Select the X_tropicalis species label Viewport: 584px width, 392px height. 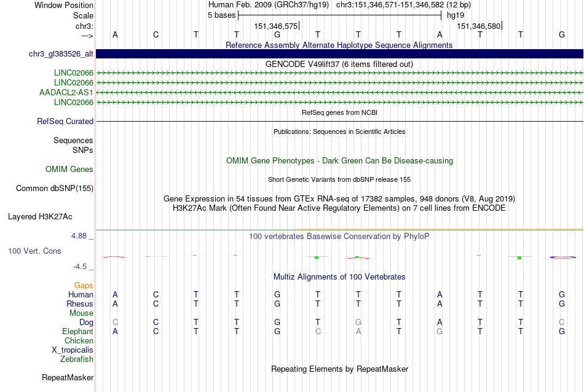point(73,350)
